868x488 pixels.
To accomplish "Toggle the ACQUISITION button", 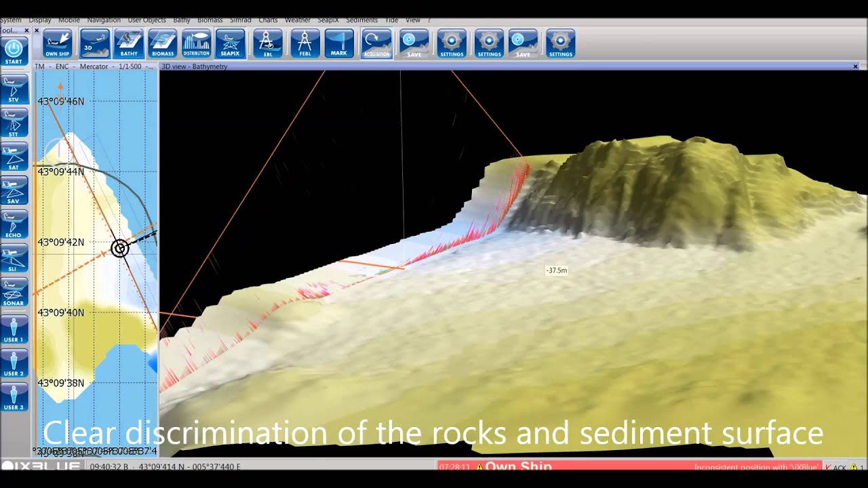I will coord(376,43).
